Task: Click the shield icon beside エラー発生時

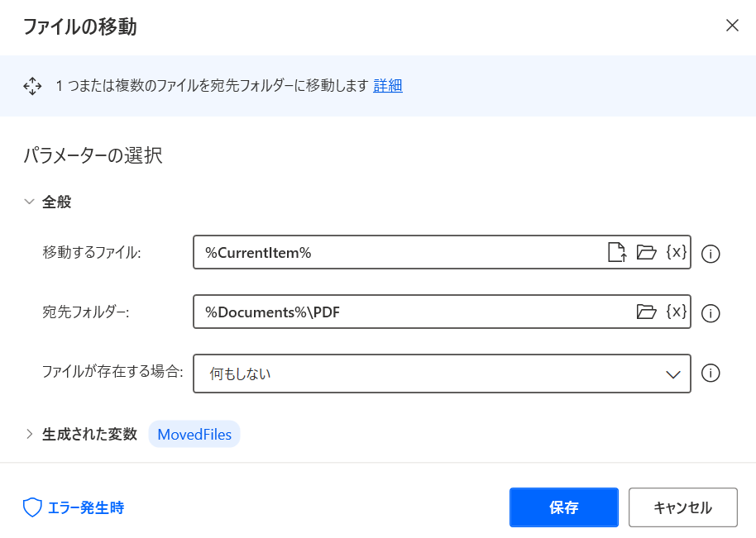Action: 31,507
